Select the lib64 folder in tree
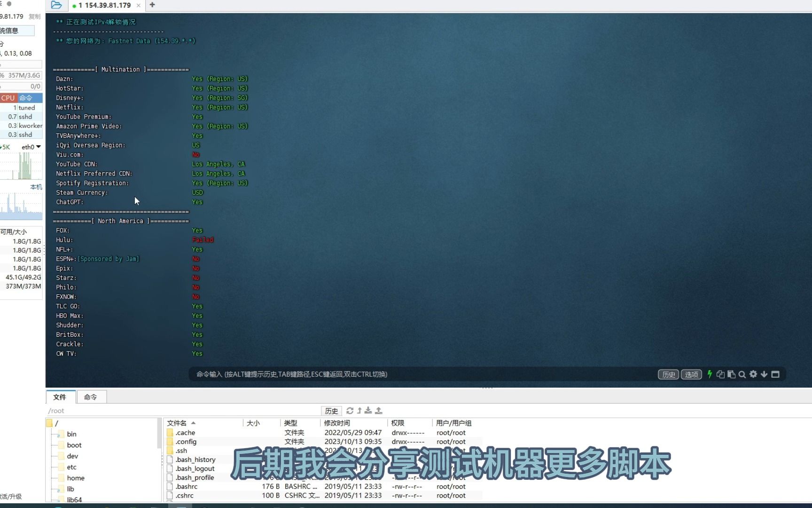This screenshot has height=508, width=812. coord(70,500)
